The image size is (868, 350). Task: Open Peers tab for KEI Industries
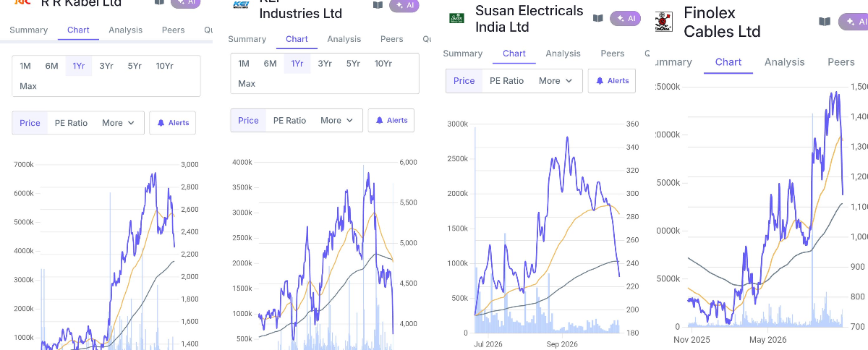point(392,39)
